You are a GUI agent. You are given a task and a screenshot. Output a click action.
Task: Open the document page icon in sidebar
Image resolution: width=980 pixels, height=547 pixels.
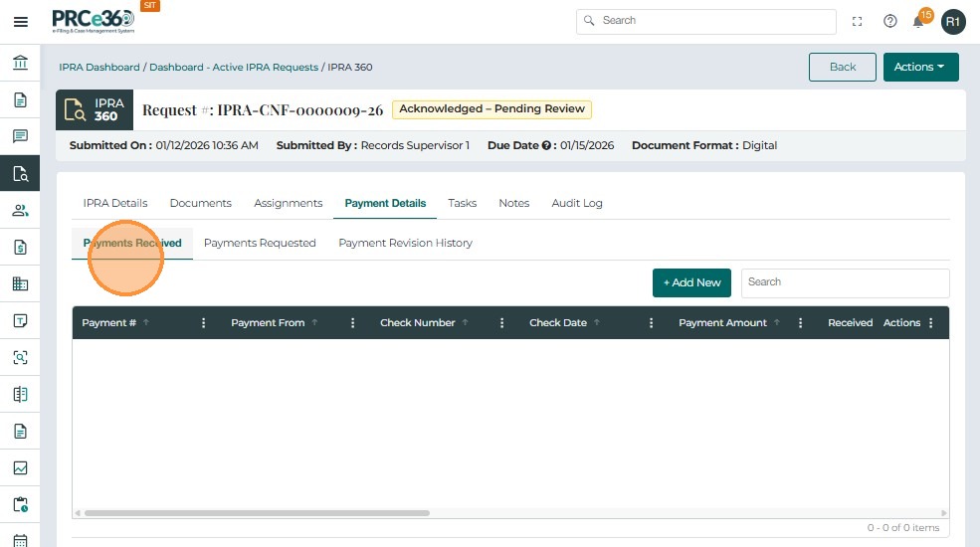pyautogui.click(x=20, y=99)
